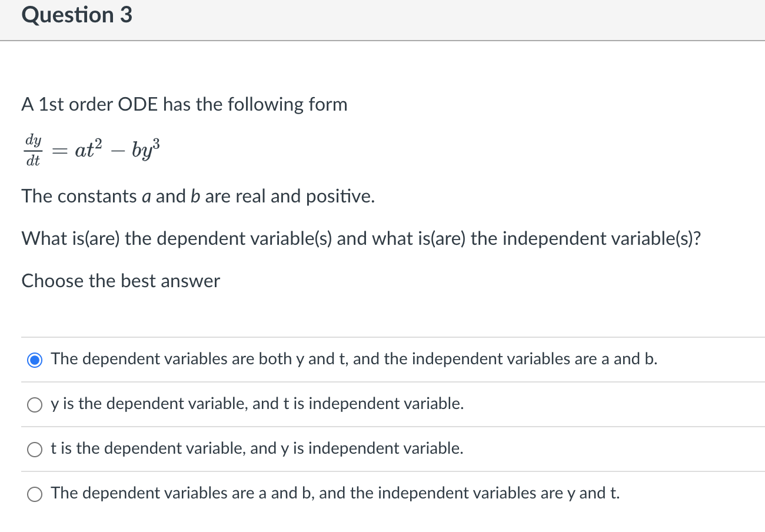
Task: Select the option 't is the dependent variable'
Action: pos(34,449)
